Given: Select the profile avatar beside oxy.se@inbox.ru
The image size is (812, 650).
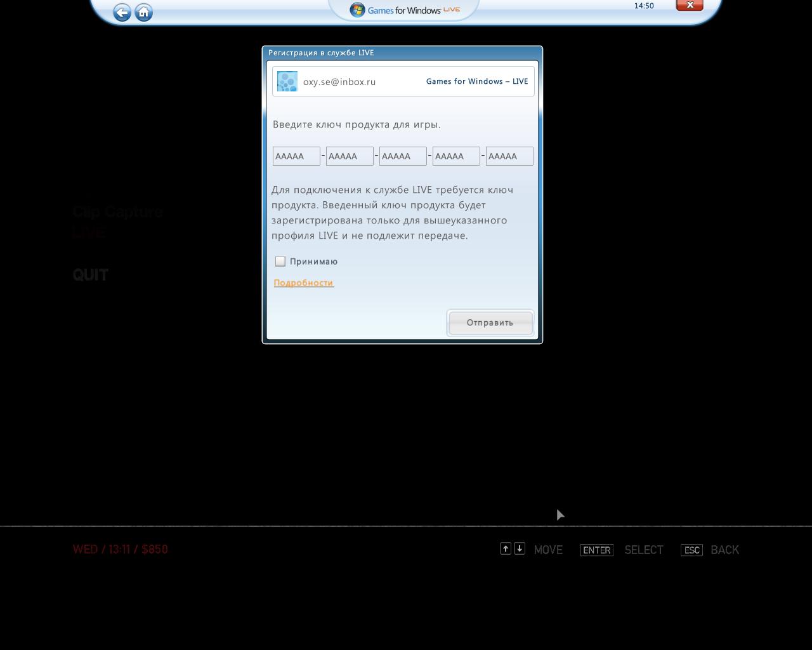Looking at the screenshot, I should (287, 81).
